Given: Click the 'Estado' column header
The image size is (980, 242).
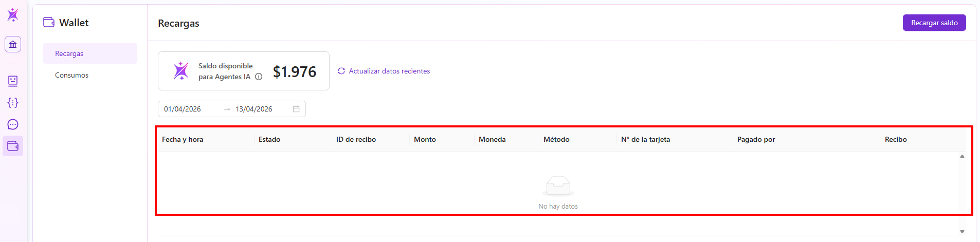Looking at the screenshot, I should (269, 139).
